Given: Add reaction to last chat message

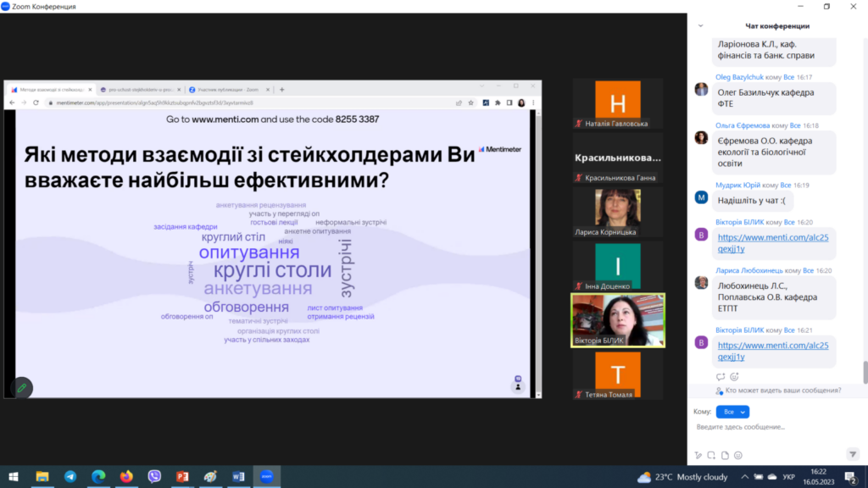Looking at the screenshot, I should [734, 376].
